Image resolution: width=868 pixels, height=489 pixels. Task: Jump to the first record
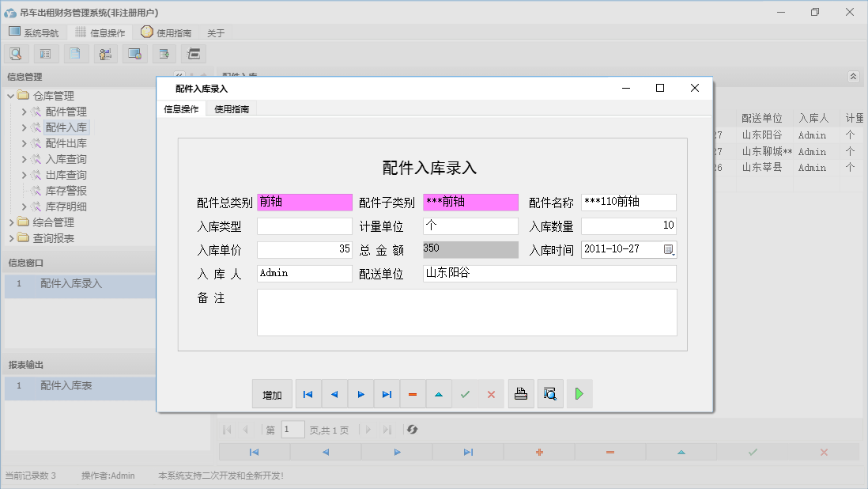coord(308,393)
